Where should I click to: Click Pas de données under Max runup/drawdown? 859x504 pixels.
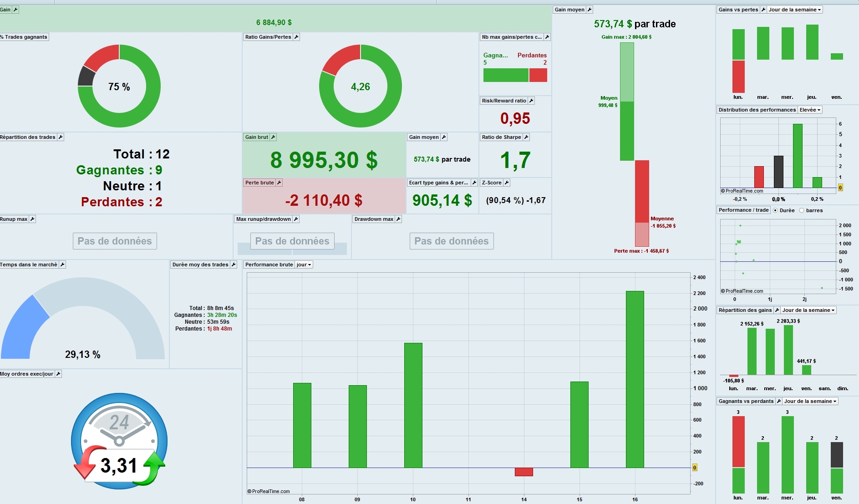(292, 241)
